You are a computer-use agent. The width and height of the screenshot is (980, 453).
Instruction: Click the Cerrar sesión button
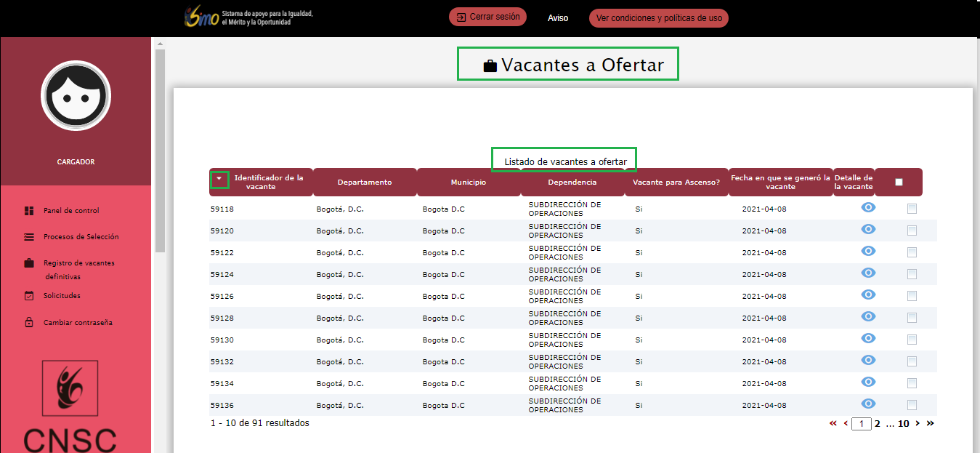pos(487,17)
